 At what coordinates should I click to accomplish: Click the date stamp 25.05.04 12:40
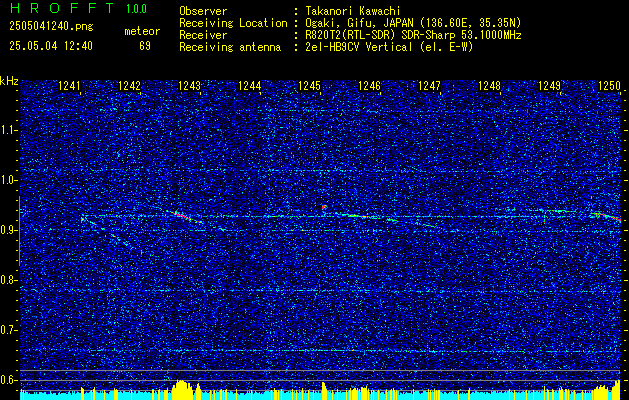(x=51, y=46)
